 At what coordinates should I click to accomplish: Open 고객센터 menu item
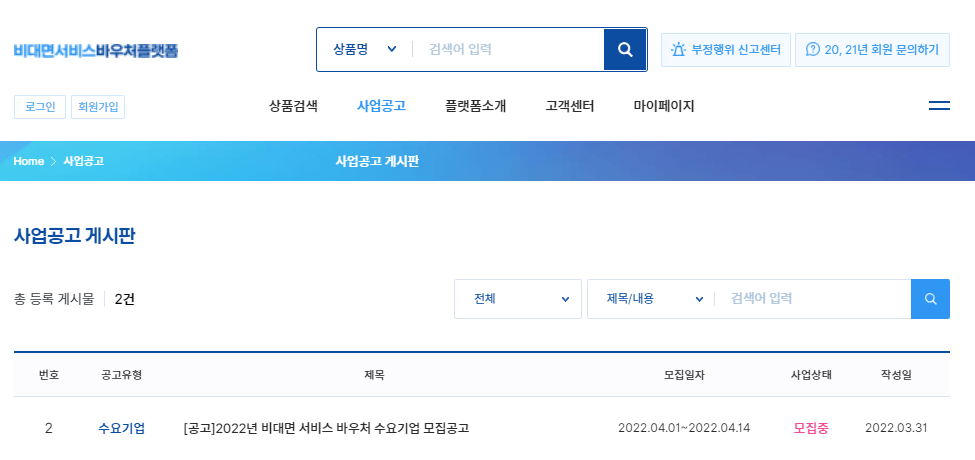click(570, 106)
